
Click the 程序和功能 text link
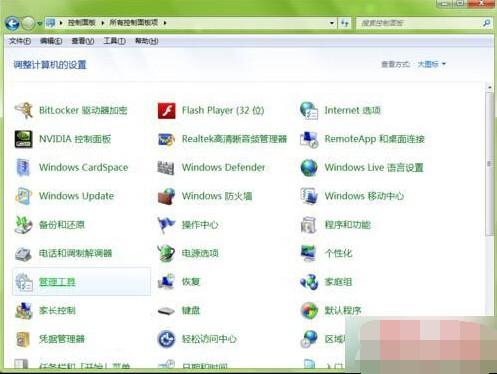[348, 225]
